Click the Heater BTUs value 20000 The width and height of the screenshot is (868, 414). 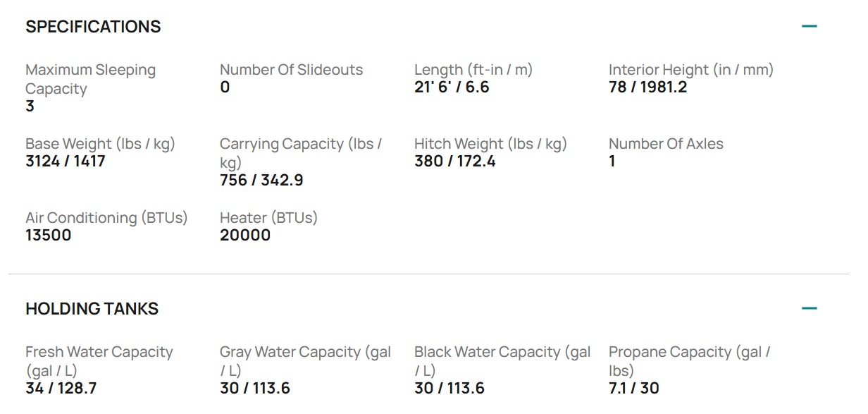click(245, 236)
